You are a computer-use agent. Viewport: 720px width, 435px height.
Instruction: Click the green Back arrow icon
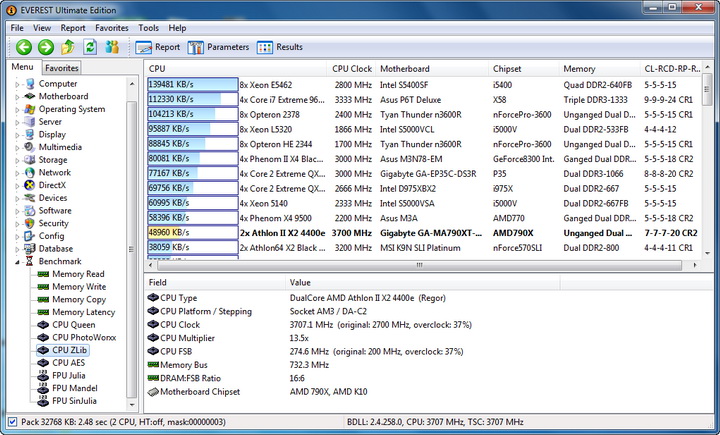click(24, 47)
